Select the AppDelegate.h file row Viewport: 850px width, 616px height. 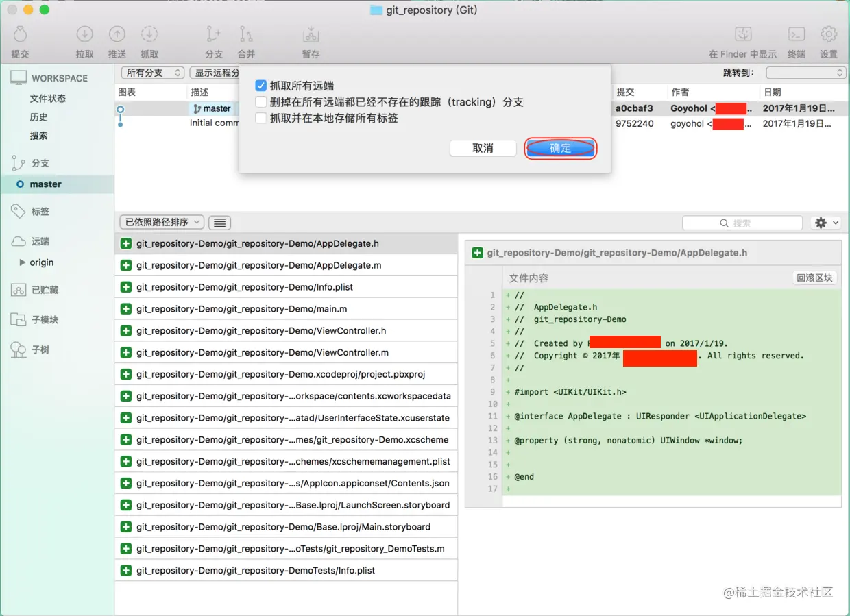coord(286,243)
